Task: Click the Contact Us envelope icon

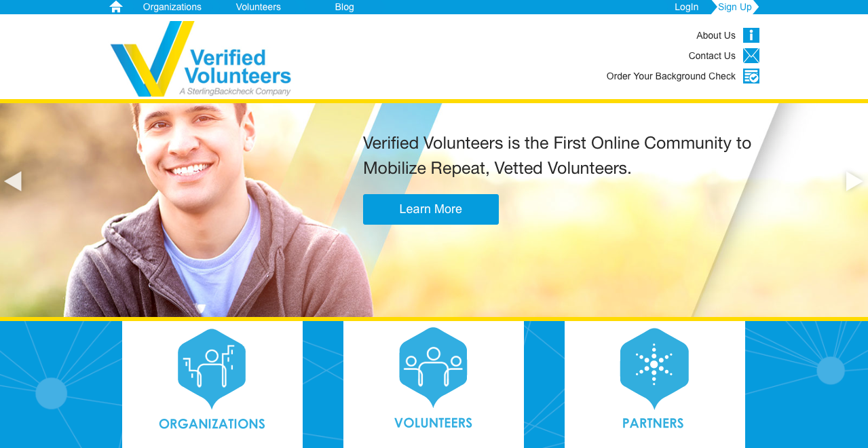Action: [x=751, y=56]
